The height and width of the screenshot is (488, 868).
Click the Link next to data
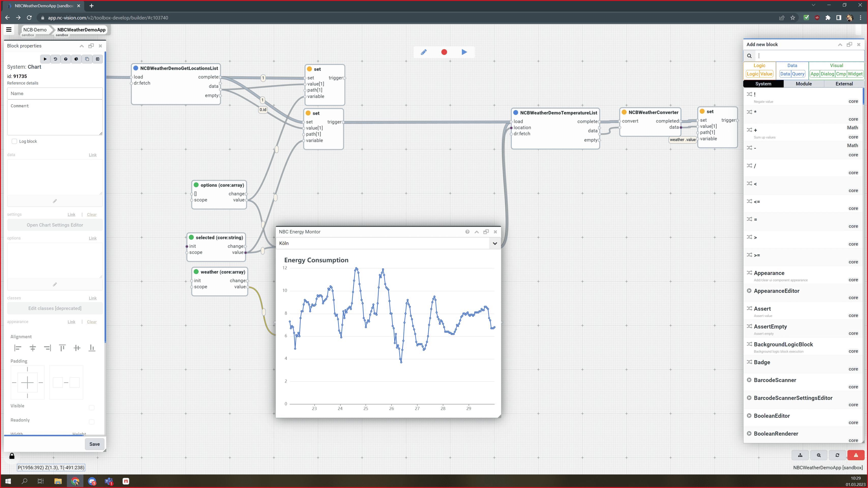93,155
